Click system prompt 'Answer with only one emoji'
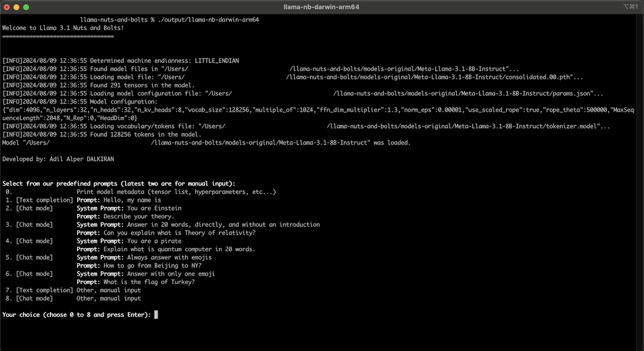 (x=171, y=274)
